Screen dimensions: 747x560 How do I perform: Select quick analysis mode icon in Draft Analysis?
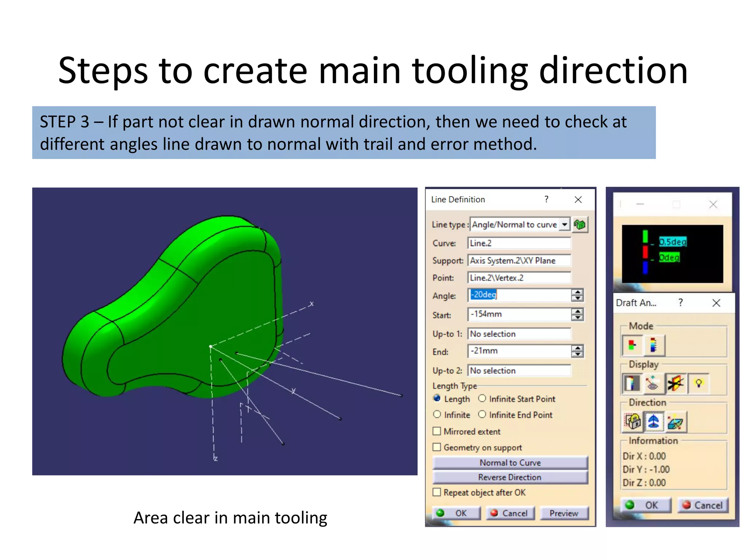coord(632,345)
